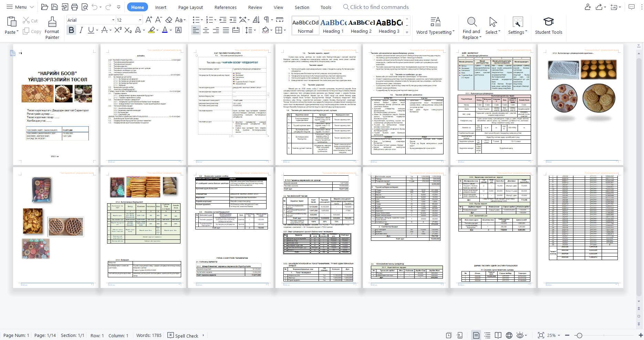Screen dimensions: 644x340
Task: Open the Page Layout tab
Action: click(190, 7)
